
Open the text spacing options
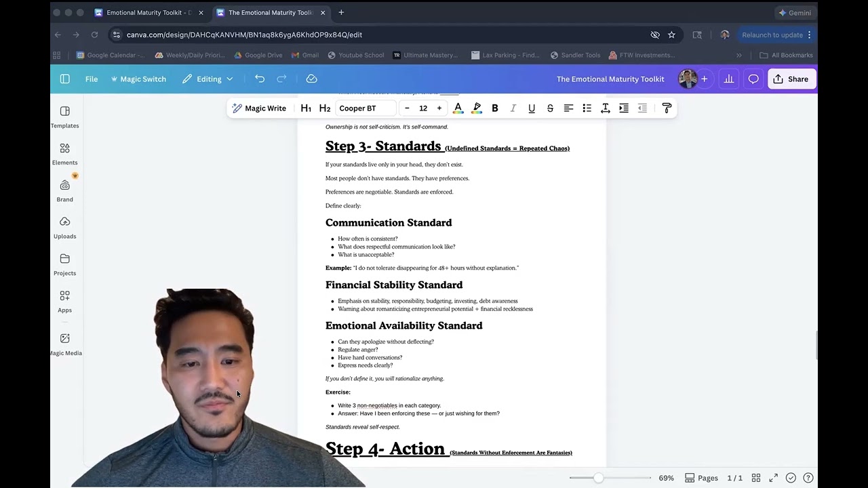tap(606, 108)
